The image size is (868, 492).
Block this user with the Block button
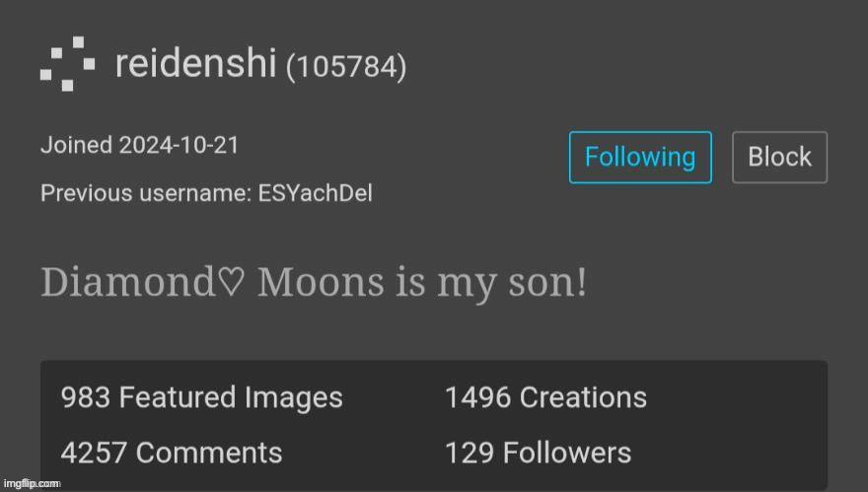[779, 157]
